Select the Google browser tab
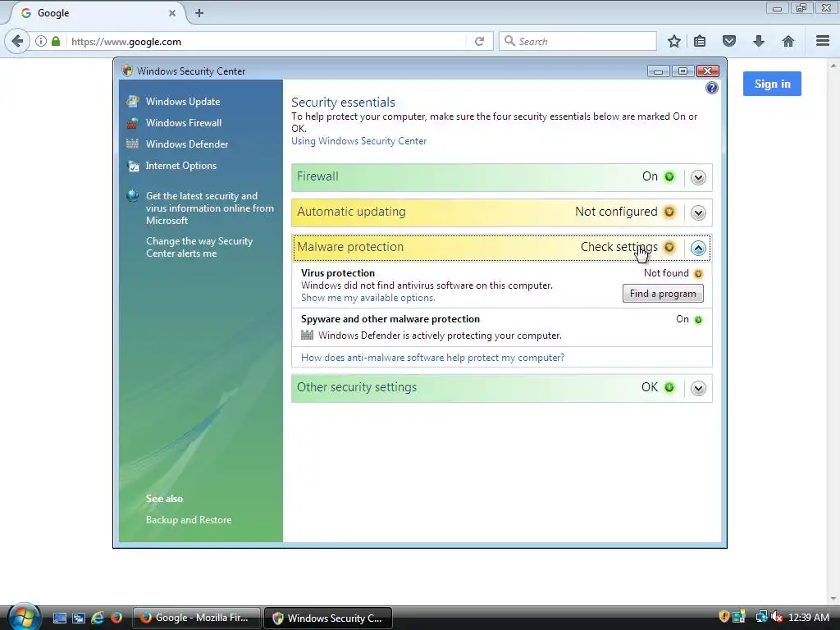 pos(97,13)
